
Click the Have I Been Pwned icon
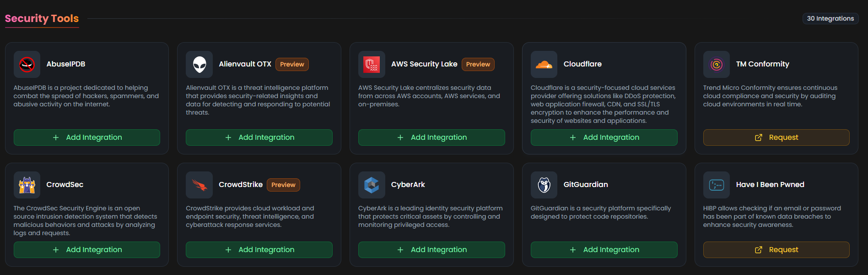tap(717, 185)
